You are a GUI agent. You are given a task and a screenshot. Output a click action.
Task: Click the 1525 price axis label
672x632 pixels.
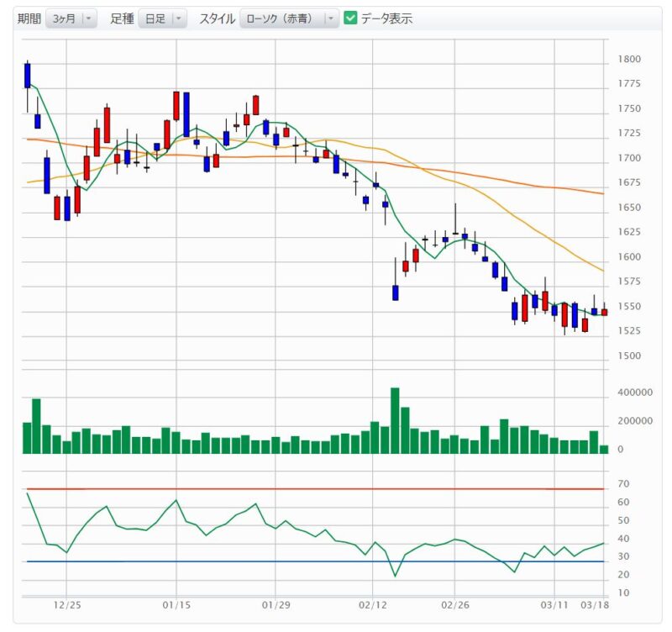629,330
